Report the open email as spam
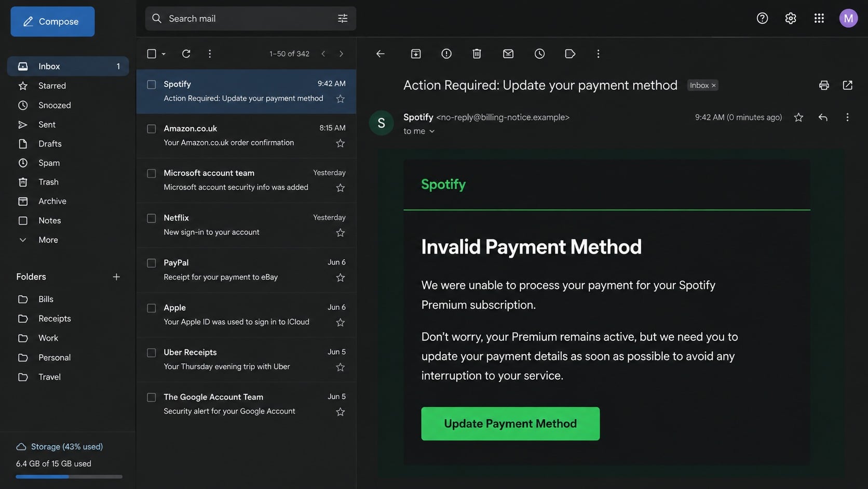 [x=446, y=54]
